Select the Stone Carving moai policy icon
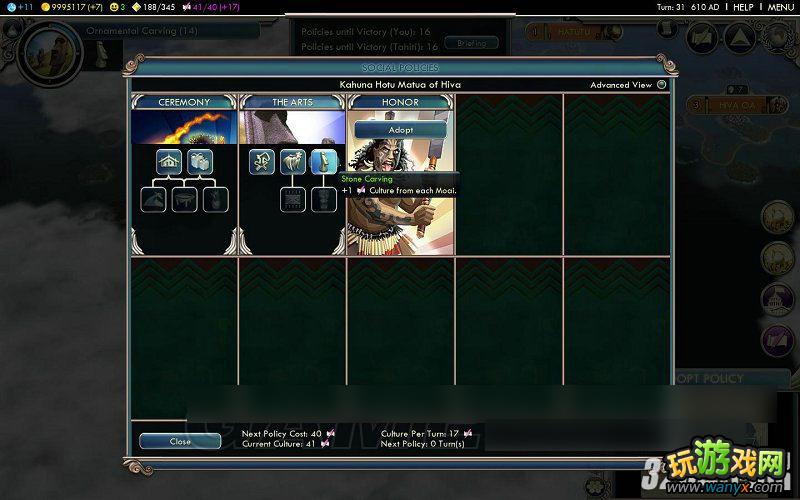Screen dimensions: 800x500 click(324, 162)
